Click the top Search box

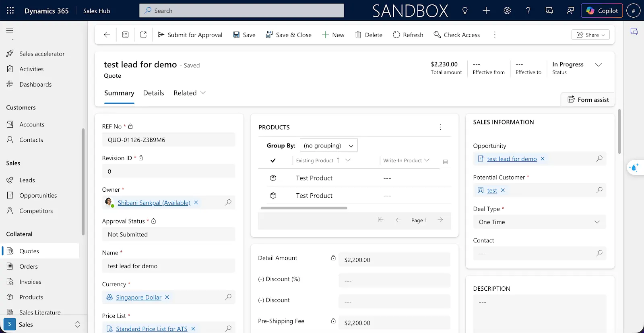coord(242,11)
